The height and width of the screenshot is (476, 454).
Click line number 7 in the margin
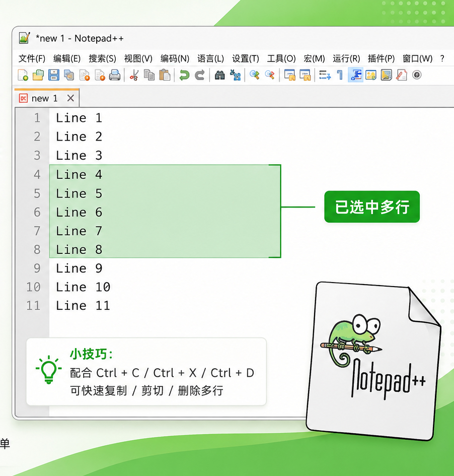[37, 231]
